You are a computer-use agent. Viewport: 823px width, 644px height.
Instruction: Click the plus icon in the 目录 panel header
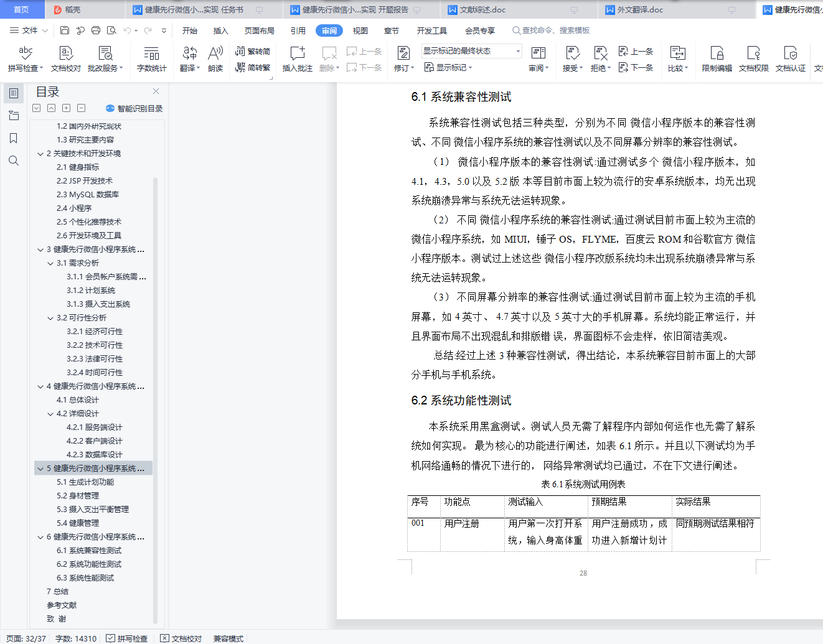(66, 108)
